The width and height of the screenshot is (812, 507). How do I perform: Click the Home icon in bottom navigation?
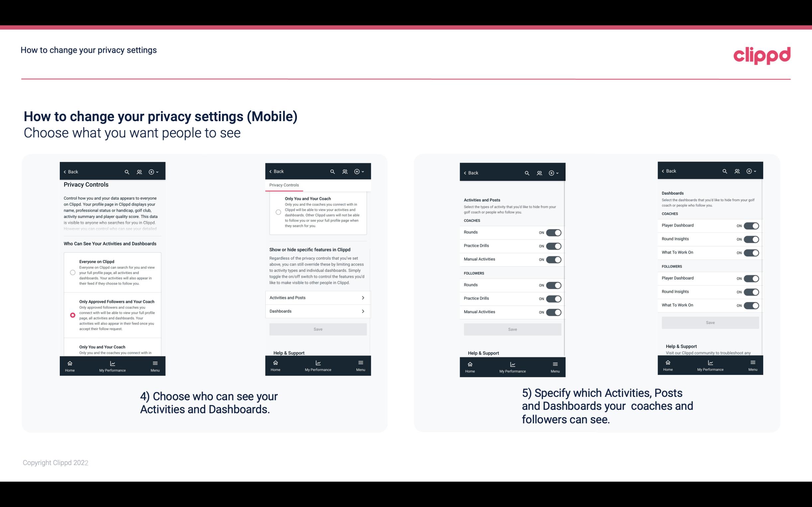tap(69, 363)
